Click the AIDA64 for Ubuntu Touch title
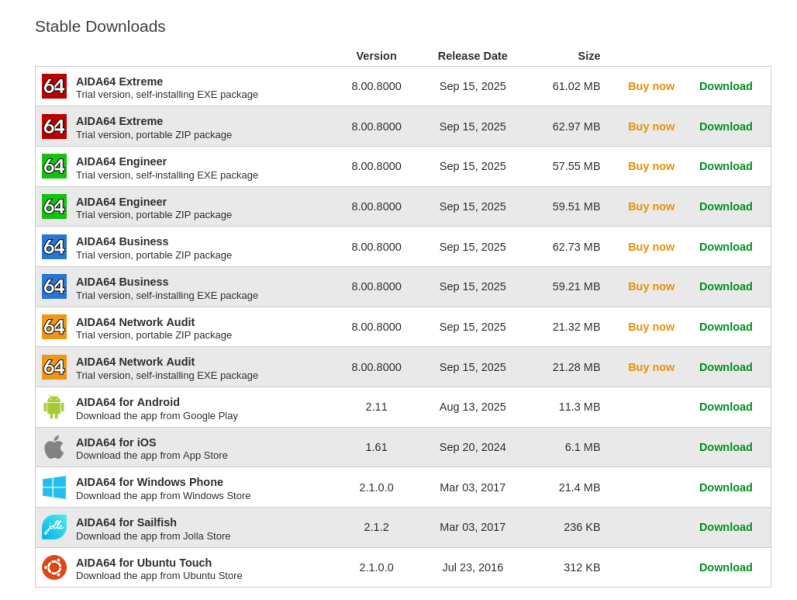The width and height of the screenshot is (797, 600). 144,562
